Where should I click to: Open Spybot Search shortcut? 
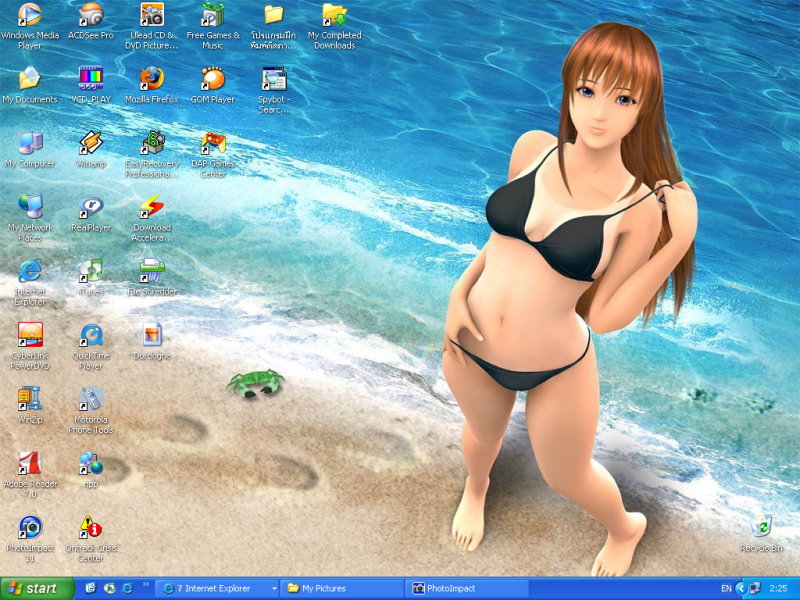tap(273, 79)
